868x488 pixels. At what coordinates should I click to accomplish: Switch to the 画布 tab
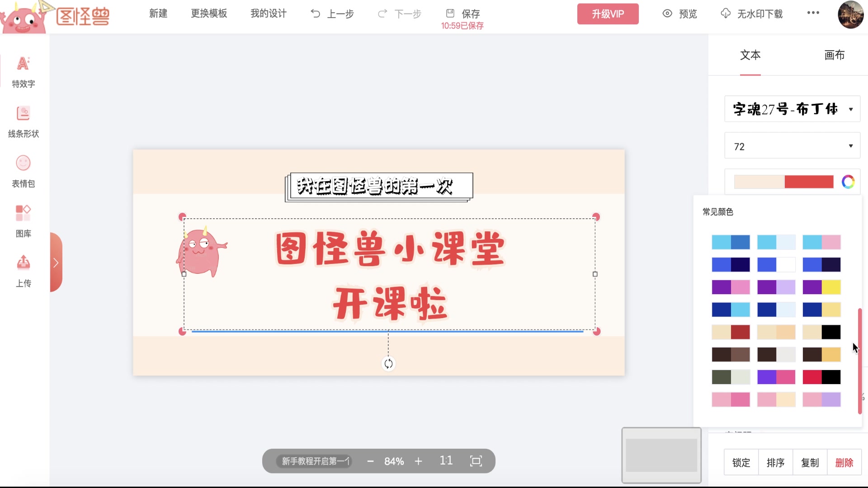[835, 55]
